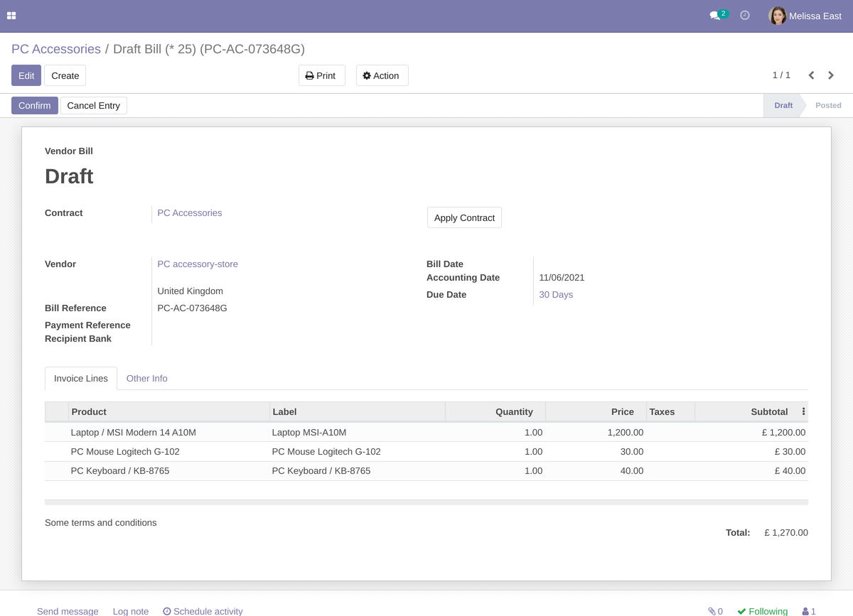Screen dimensions: 853x616
Task: Click the attachments paperclip icon
Action: (x=712, y=611)
